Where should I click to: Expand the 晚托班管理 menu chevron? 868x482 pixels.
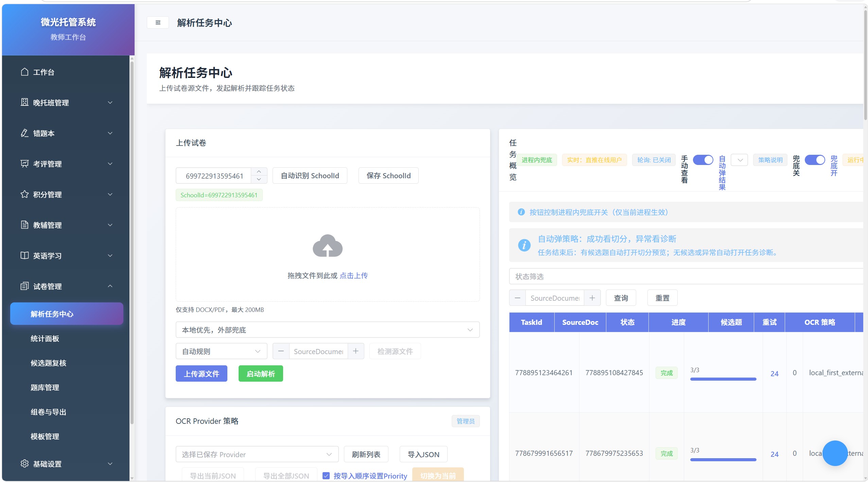(x=110, y=102)
